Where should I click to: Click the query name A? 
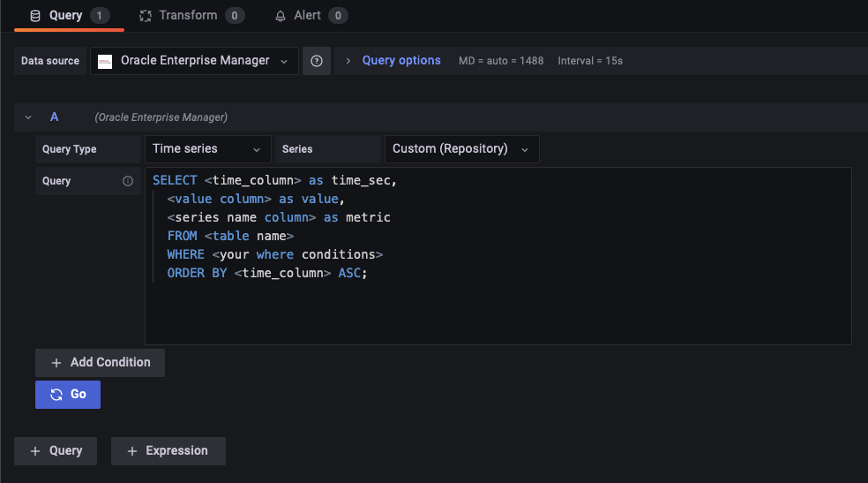[55, 117]
